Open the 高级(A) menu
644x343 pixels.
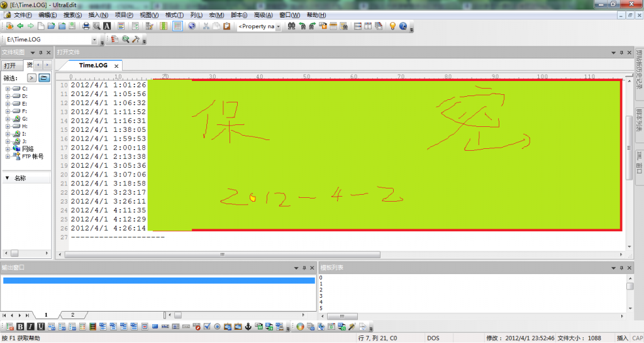point(264,15)
